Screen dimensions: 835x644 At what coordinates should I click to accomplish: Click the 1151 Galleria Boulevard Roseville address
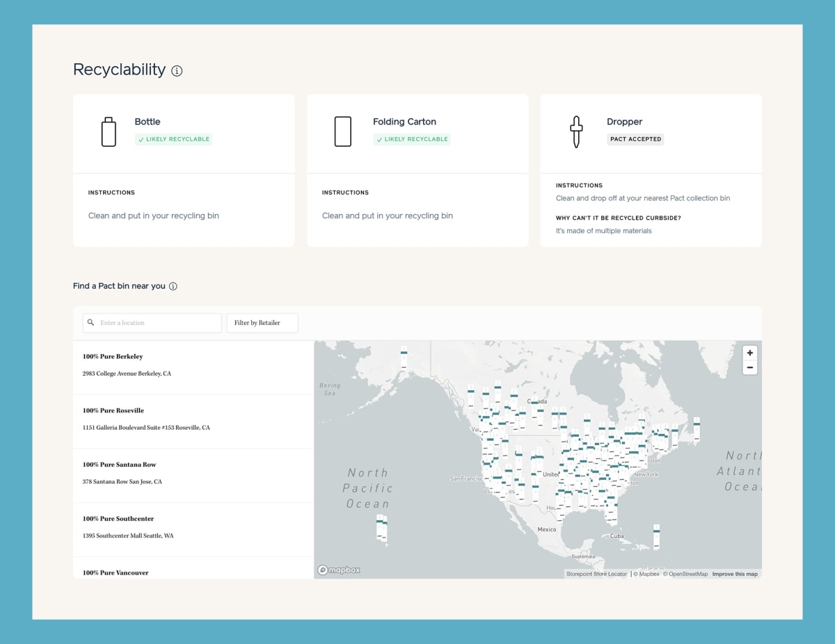point(146,428)
